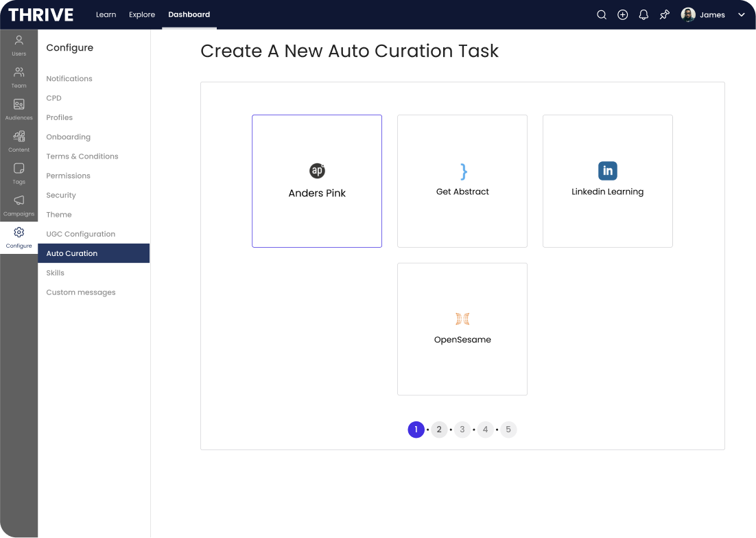Viewport: 756px width, 538px height.
Task: Click the THRIVE logo
Action: click(41, 15)
